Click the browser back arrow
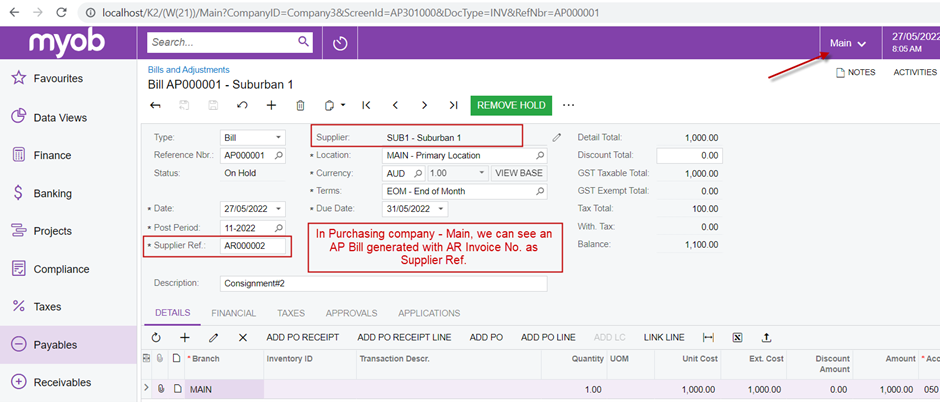940x402 pixels. (14, 12)
